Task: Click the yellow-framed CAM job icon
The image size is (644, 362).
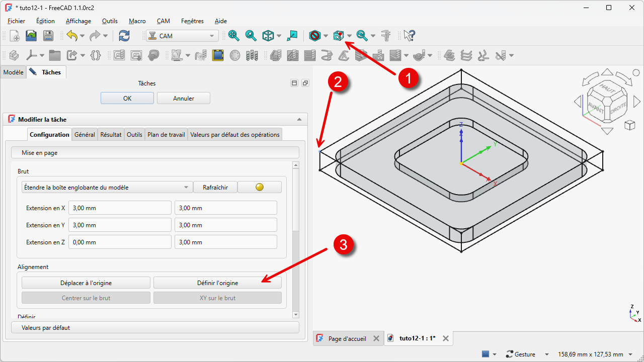Action: (217, 55)
